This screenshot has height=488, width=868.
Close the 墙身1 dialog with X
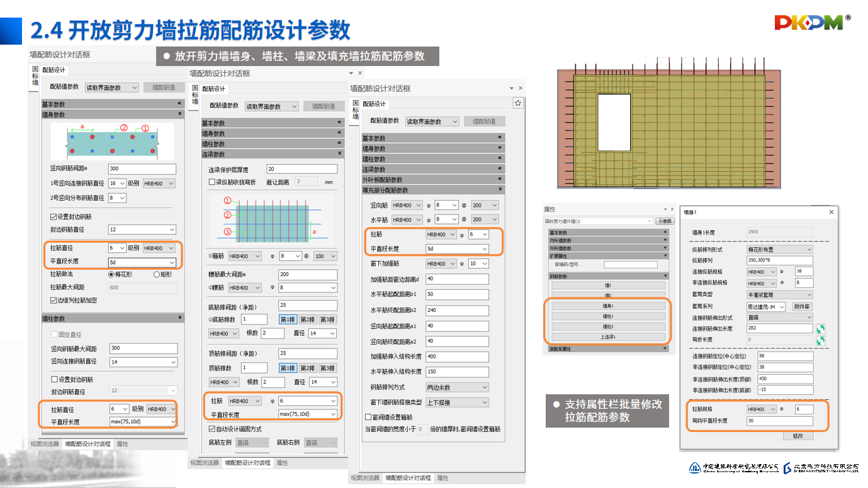click(x=831, y=213)
